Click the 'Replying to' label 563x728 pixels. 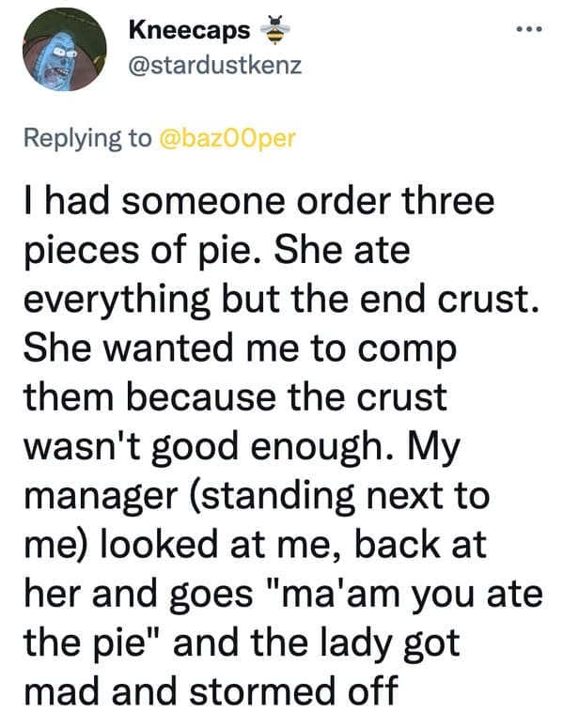(x=87, y=138)
